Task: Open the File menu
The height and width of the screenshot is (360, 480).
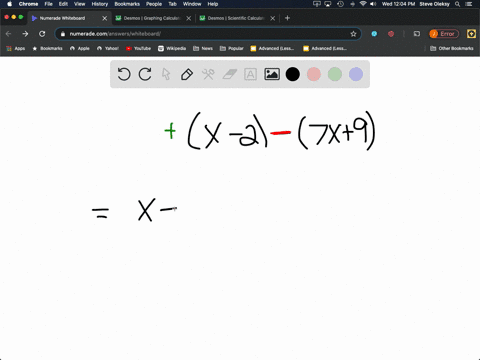Action: coord(48,4)
